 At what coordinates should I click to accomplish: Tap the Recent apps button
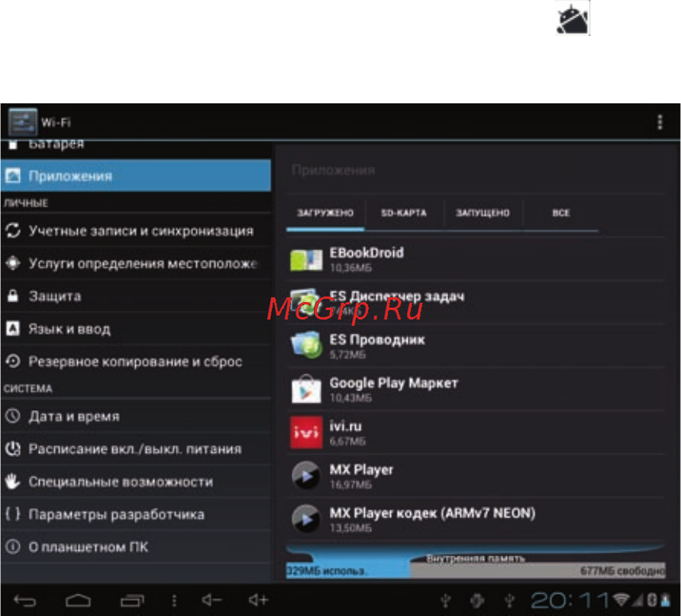click(133, 600)
